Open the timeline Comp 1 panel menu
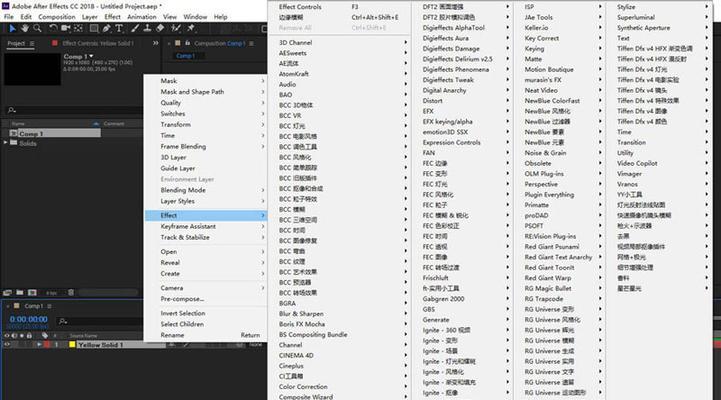 (49, 306)
